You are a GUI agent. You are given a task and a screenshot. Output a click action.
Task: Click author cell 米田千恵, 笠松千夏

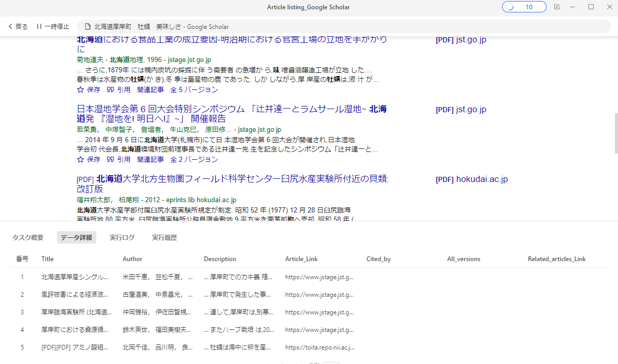(158, 277)
